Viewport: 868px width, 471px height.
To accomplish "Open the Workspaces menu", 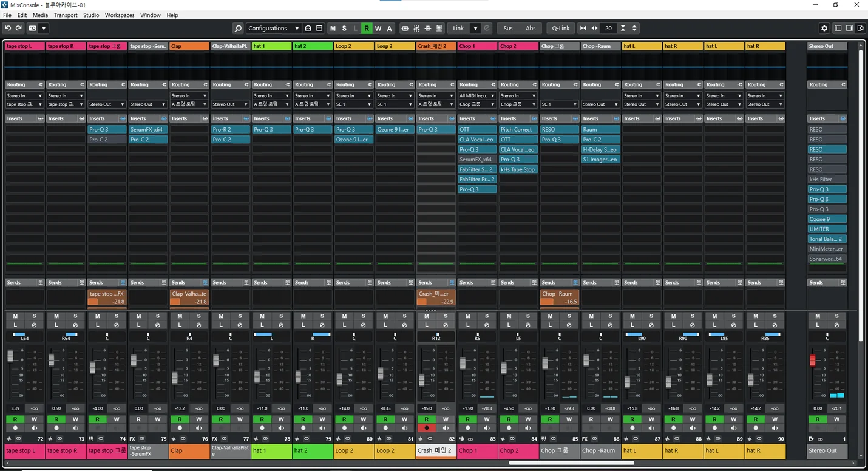I will pyautogui.click(x=120, y=15).
